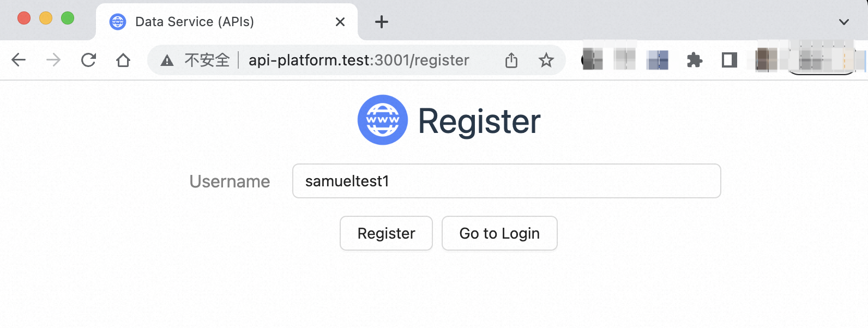Click the Username field containing samueltest1
The height and width of the screenshot is (328, 868).
coord(507,181)
